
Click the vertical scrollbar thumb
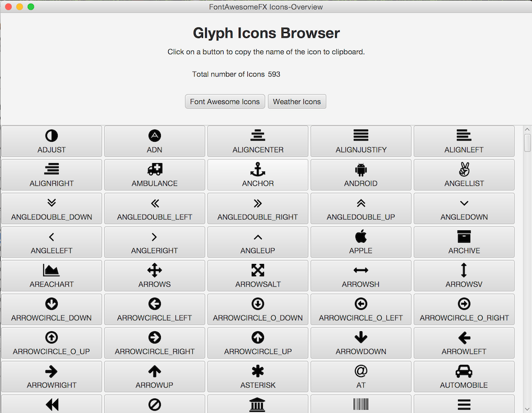[528, 142]
